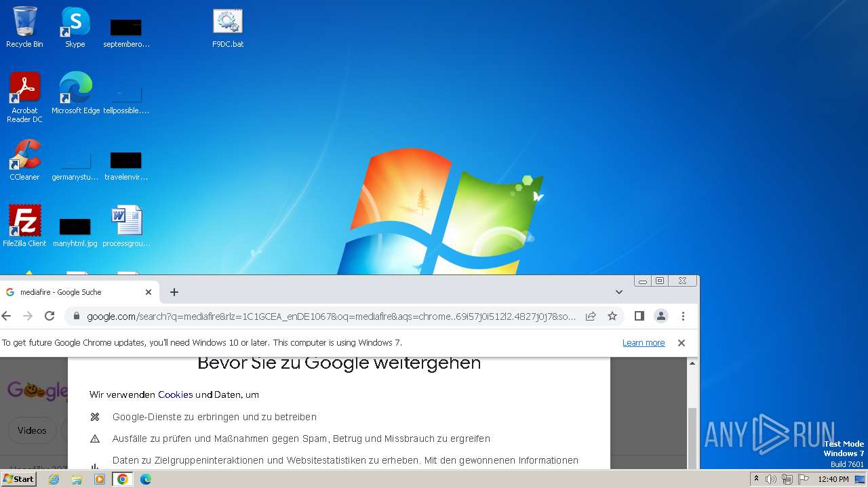Click the 12:40 PM system clock
The height and width of the screenshot is (488, 868).
click(x=833, y=479)
